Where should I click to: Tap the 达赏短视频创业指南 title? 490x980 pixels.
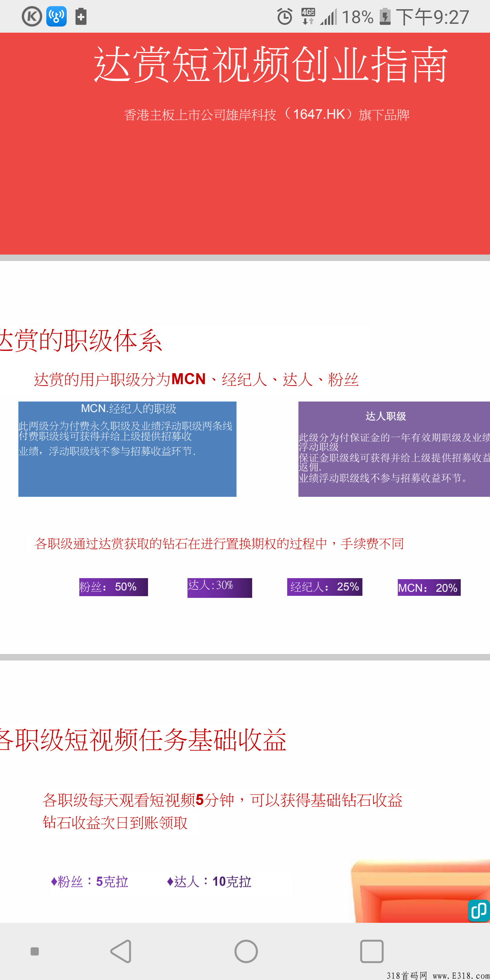click(x=271, y=64)
